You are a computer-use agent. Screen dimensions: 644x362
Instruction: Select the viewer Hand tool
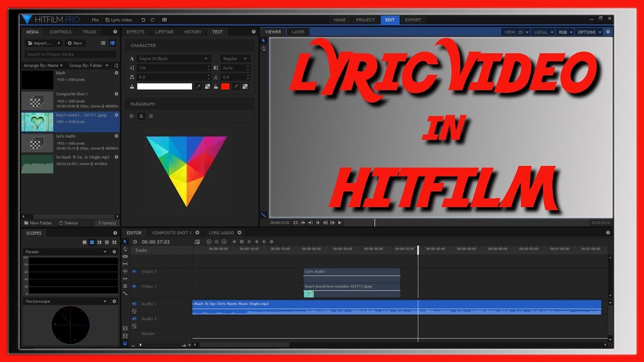point(263,48)
